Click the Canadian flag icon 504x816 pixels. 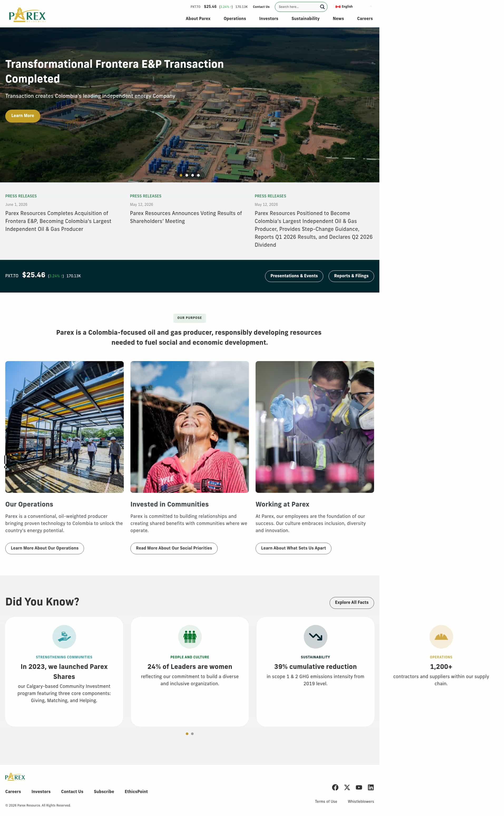pyautogui.click(x=338, y=7)
